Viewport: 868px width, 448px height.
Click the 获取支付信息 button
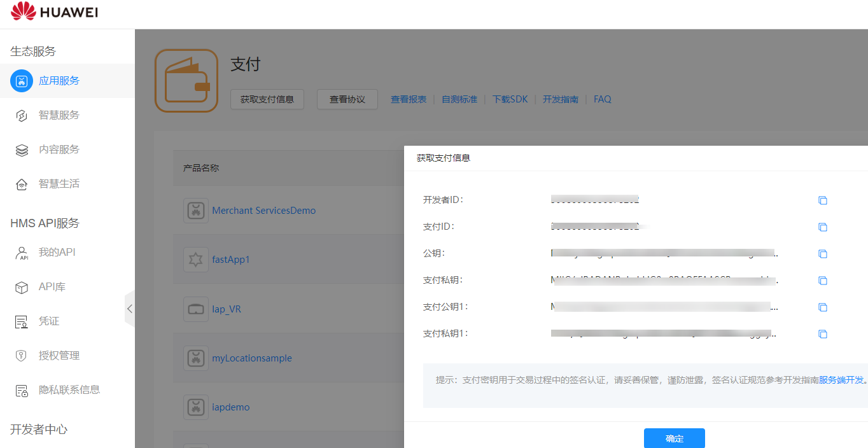(267, 99)
